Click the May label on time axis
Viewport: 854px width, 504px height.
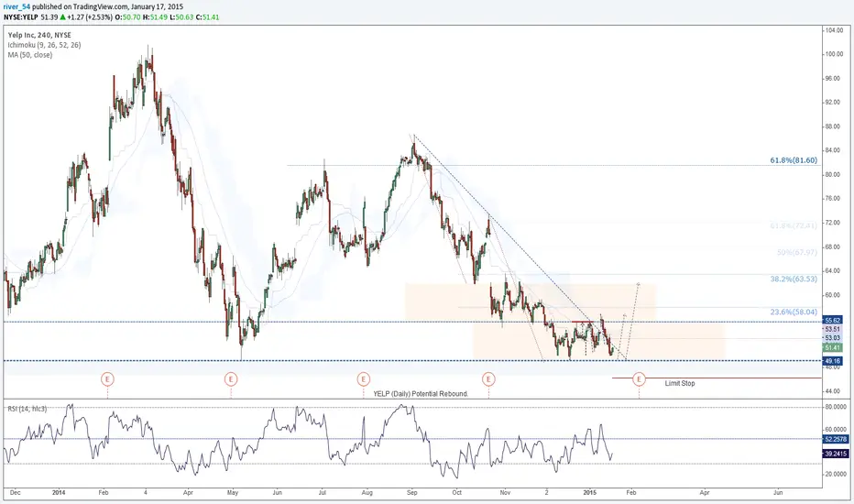coord(233,493)
